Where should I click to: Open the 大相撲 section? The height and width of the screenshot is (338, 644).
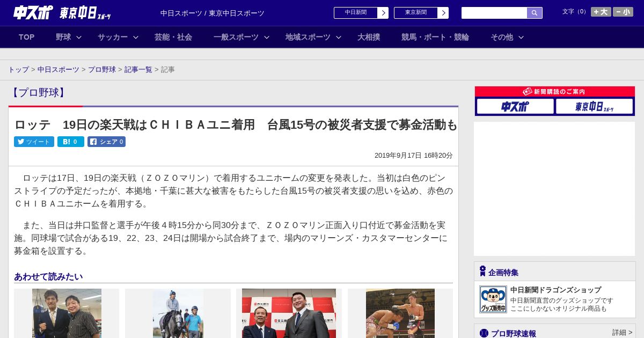pyautogui.click(x=369, y=37)
